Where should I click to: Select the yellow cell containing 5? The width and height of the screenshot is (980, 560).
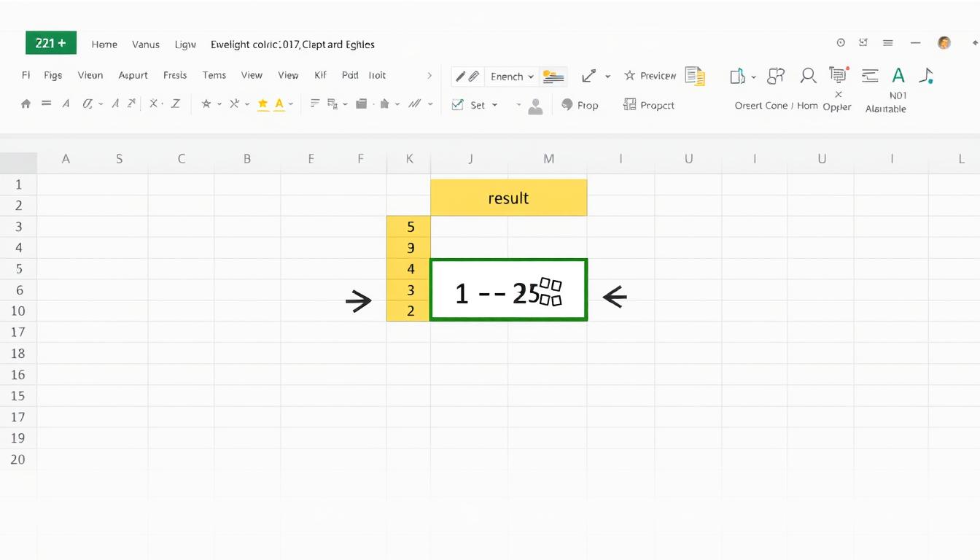(x=408, y=227)
